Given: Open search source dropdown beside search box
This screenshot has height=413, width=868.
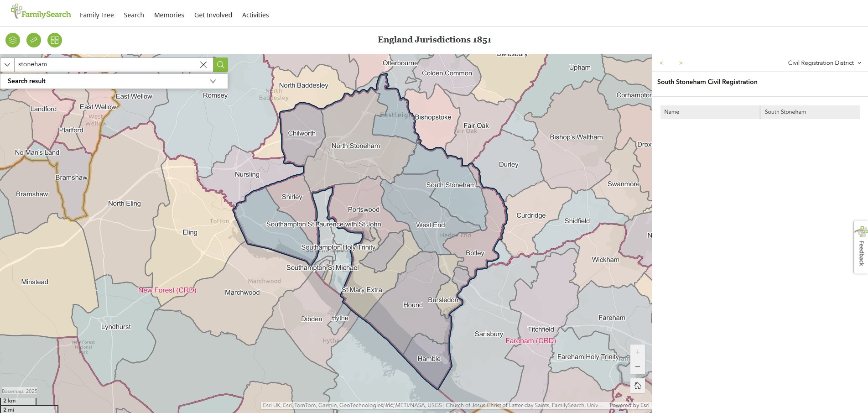Looking at the screenshot, I should (7, 65).
